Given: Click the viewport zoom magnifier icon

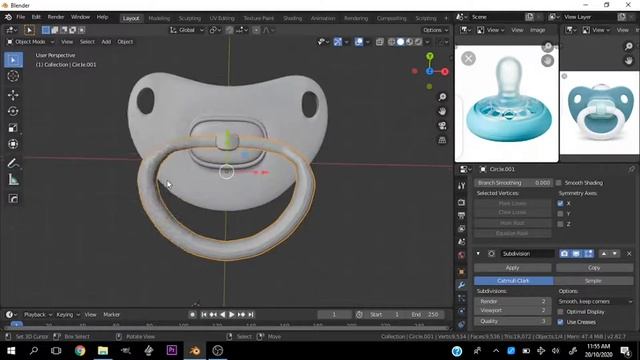Looking at the screenshot, I should [442, 97].
